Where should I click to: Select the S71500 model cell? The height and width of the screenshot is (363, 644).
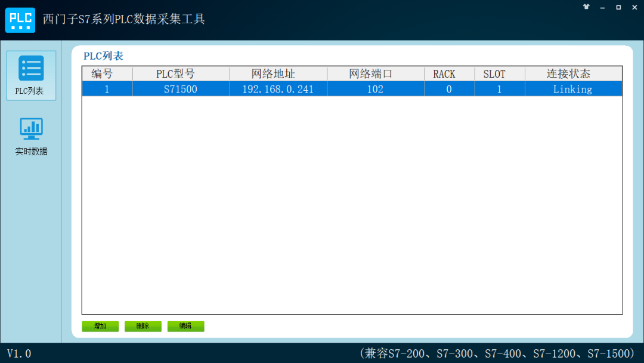(181, 89)
